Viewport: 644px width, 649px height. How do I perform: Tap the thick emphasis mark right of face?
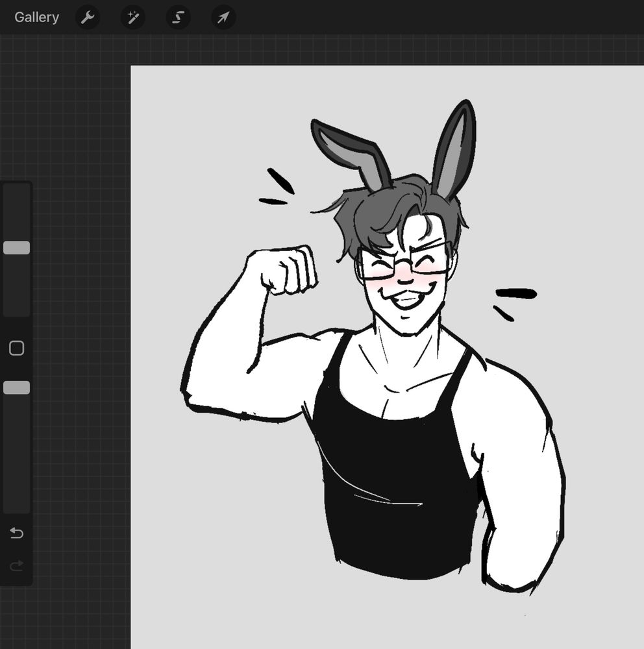(516, 294)
